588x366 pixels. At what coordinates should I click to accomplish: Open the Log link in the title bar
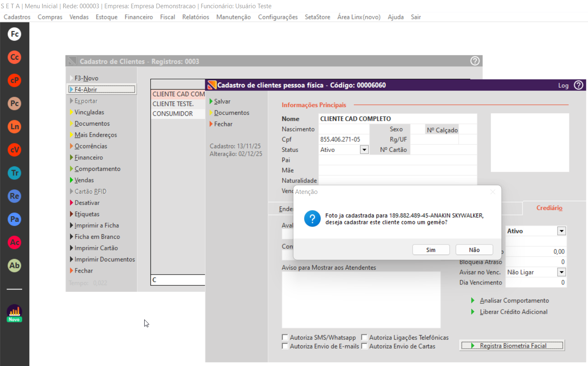point(563,85)
